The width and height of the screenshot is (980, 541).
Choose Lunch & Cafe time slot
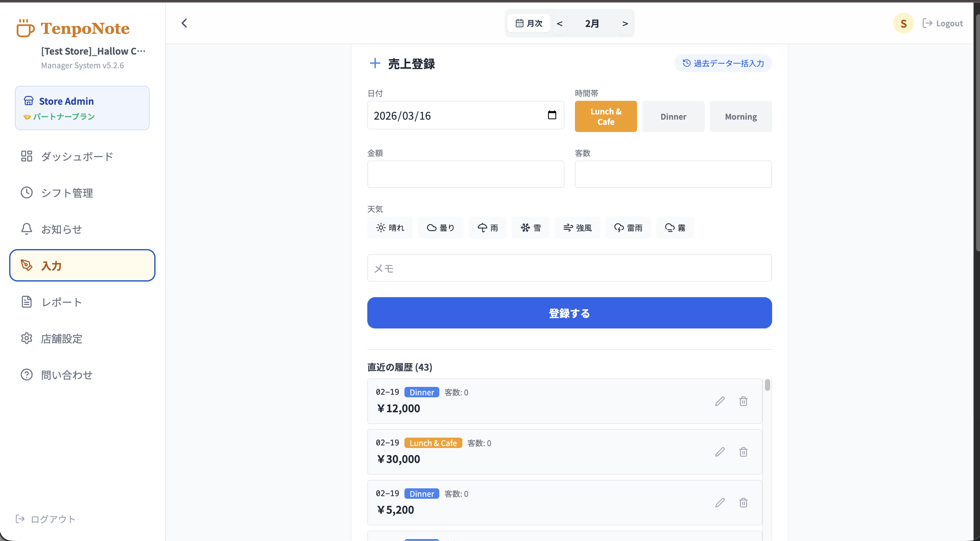click(606, 116)
